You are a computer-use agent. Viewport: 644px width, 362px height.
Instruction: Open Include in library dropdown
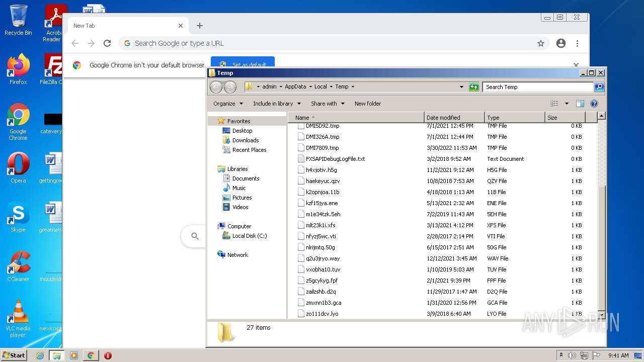[x=277, y=104]
